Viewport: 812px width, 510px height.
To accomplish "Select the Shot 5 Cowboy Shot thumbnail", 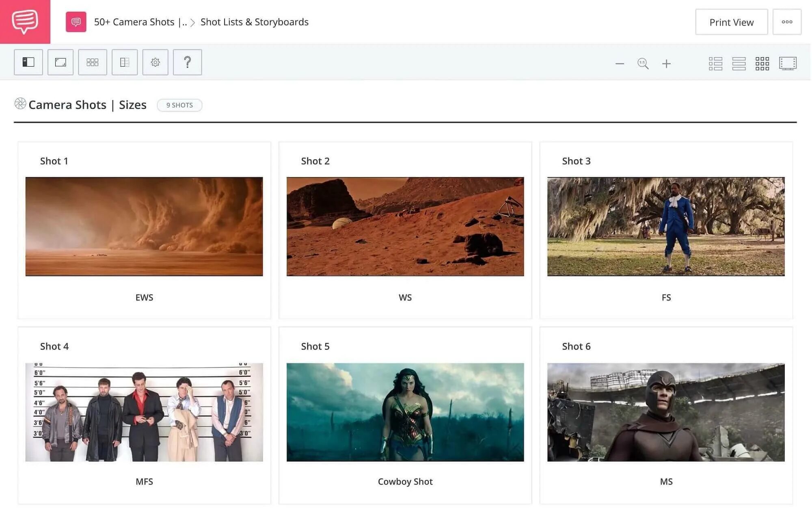I will pyautogui.click(x=405, y=412).
